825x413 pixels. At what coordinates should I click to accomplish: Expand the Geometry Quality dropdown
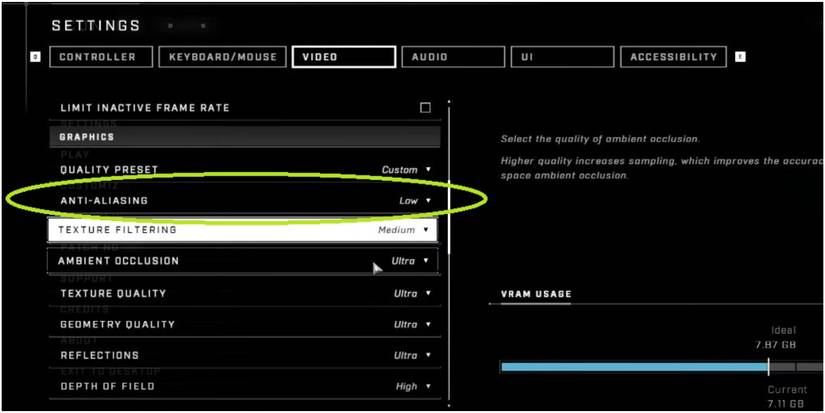(412, 325)
